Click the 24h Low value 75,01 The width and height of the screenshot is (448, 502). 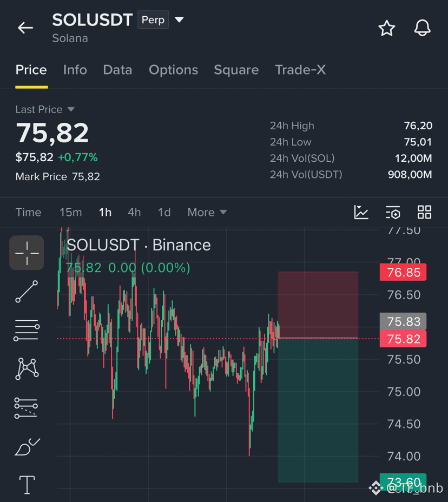418,142
